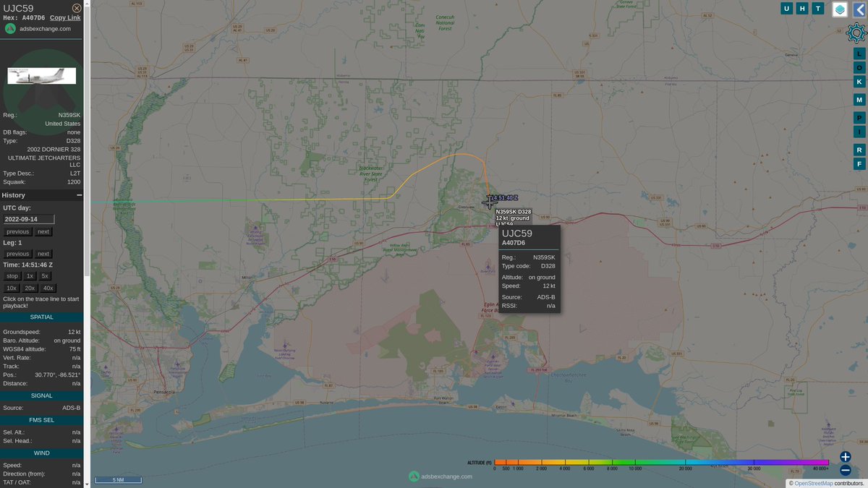Collapse the right toolbar using the left chevron
This screenshot has height=488, width=868.
coord(861,8)
